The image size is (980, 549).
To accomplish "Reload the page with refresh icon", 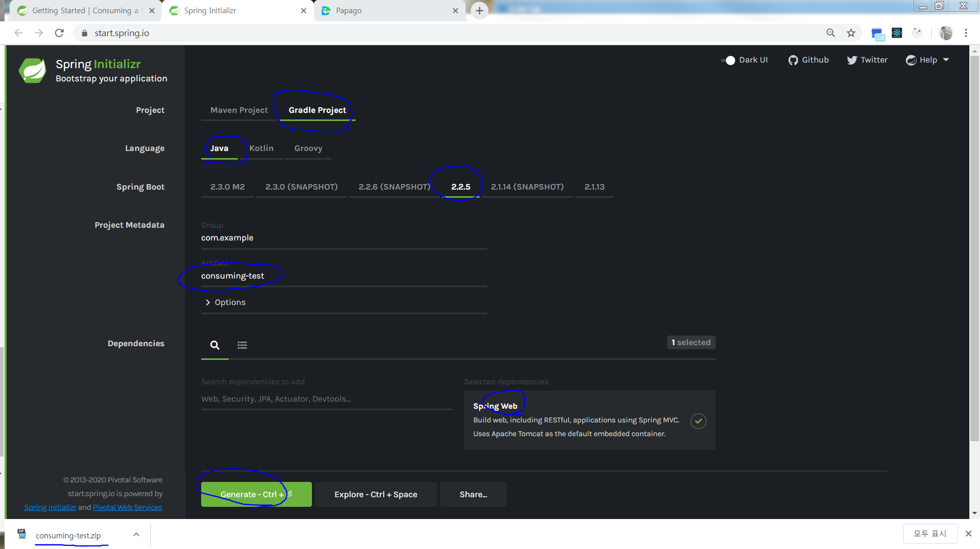I will pyautogui.click(x=59, y=33).
